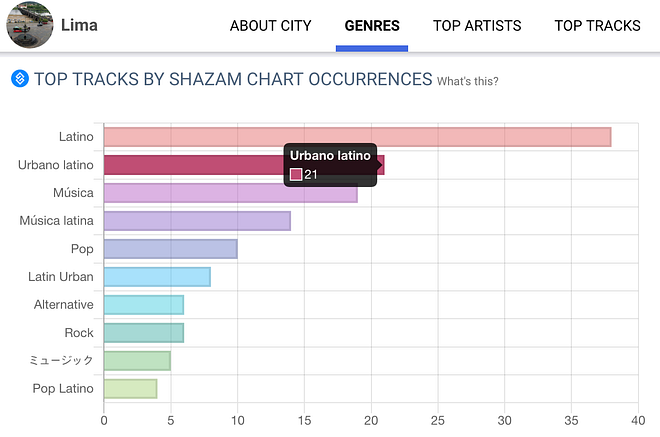The width and height of the screenshot is (660, 437).
Task: Click the Pop genre bar
Action: tap(170, 249)
